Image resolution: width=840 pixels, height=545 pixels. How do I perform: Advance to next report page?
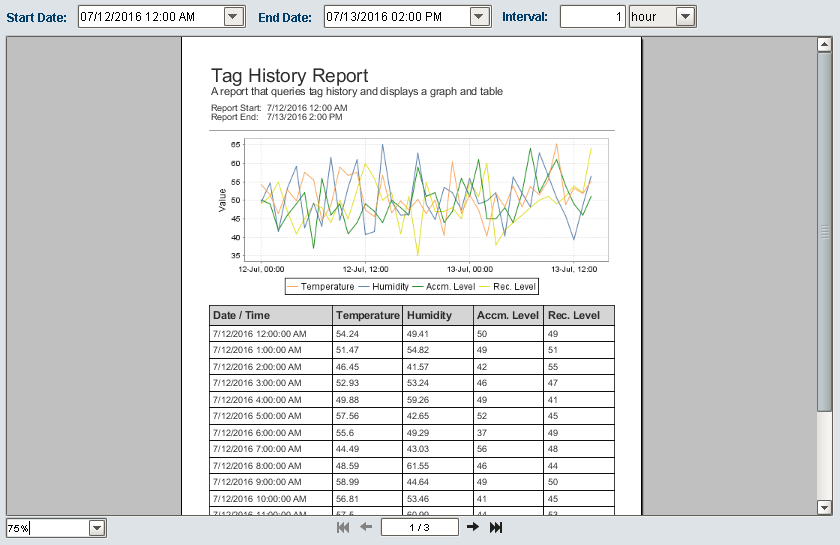tap(473, 527)
